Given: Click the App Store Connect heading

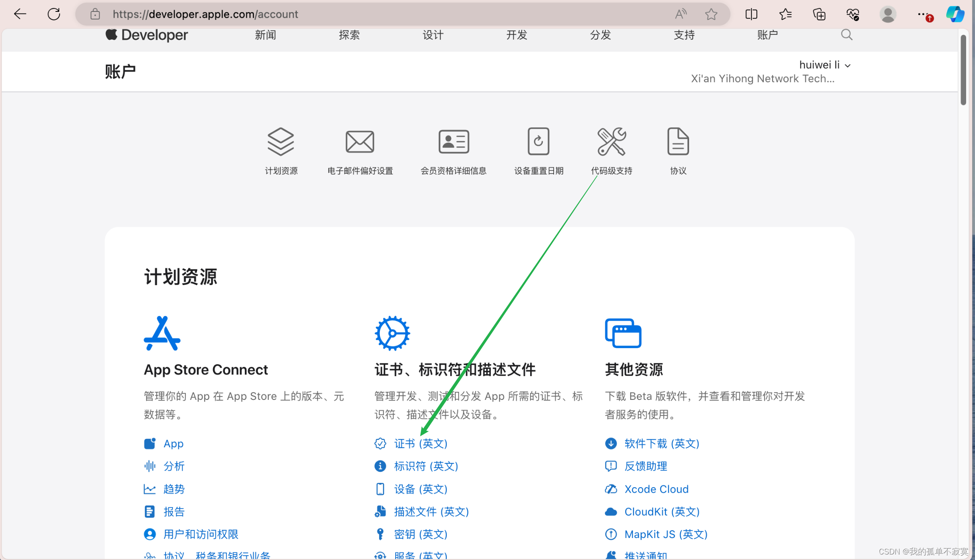Looking at the screenshot, I should 206,370.
